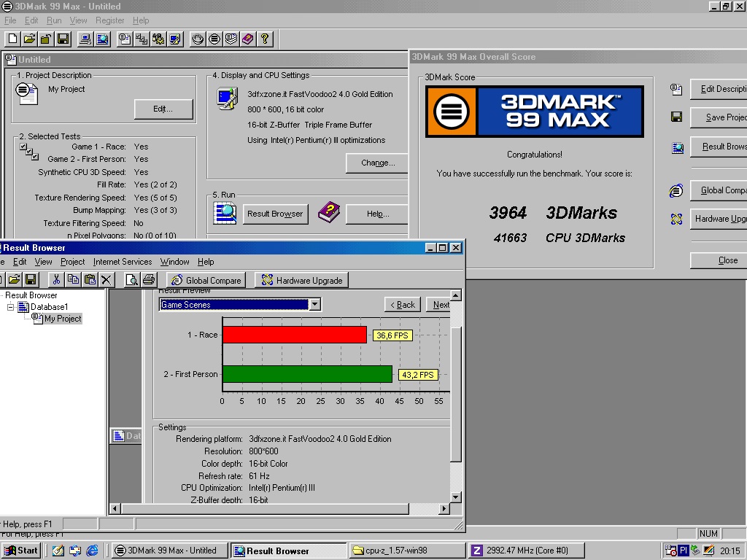This screenshot has height=560, width=747.
Task: Click the Close project folder icon in 3DMark toolbar
Action: tap(46, 39)
